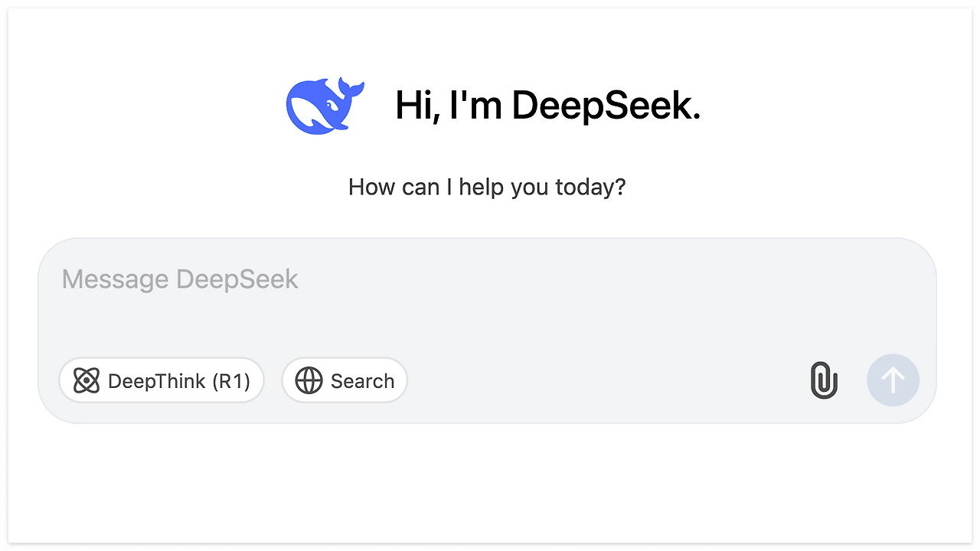Image resolution: width=980 pixels, height=551 pixels.
Task: Click the atom icon inside DeepThink pill
Action: (x=87, y=381)
